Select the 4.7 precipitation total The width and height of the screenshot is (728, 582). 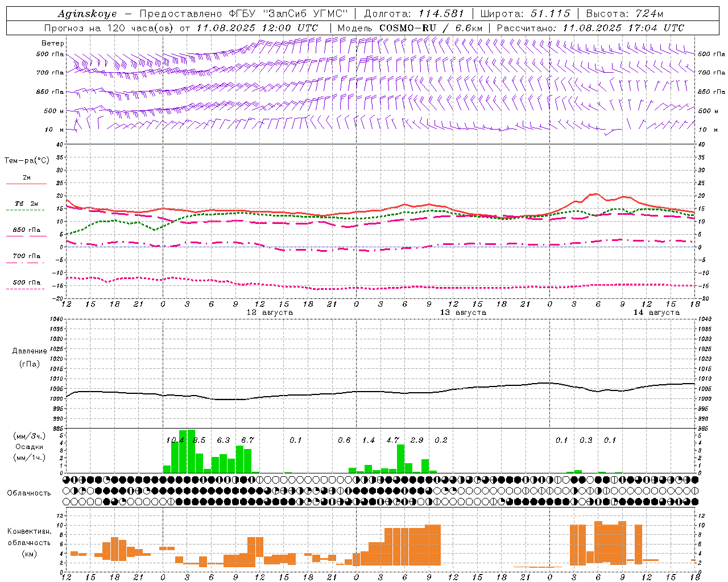[x=392, y=440]
